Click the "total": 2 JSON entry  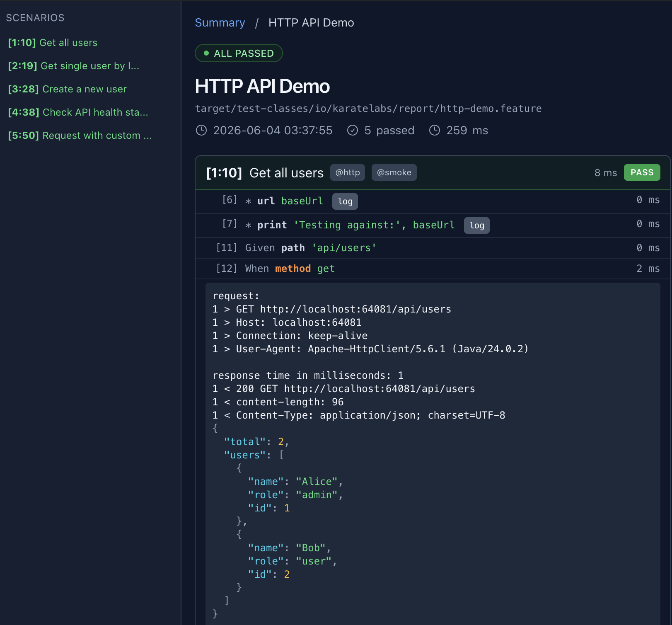(256, 442)
